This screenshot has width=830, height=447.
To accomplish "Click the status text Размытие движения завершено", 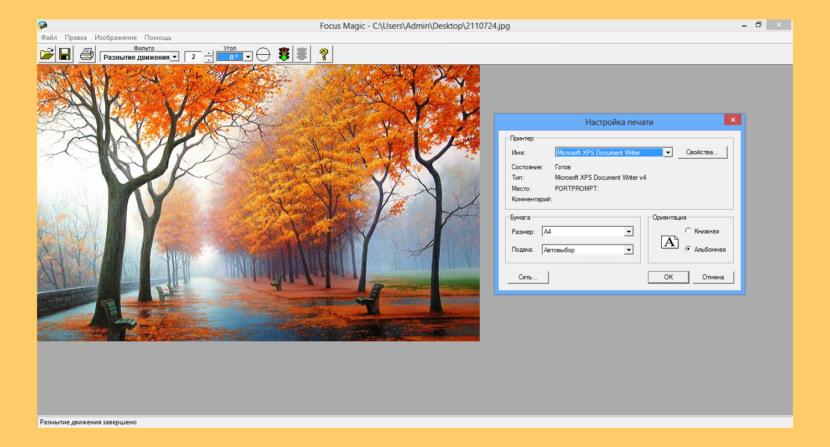I will pos(88,422).
